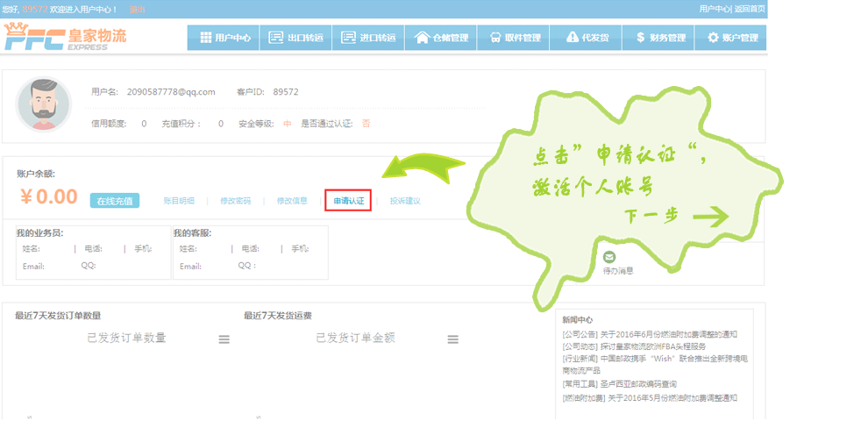Click the 在线充值 button
The width and height of the screenshot is (868, 421).
[x=115, y=201]
